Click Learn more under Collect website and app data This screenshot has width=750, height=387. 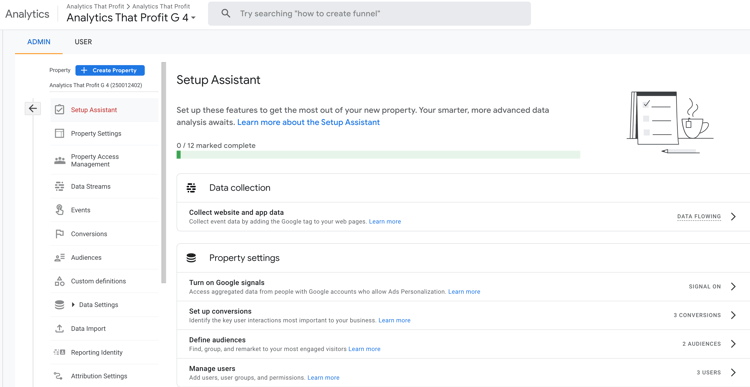[x=385, y=222]
